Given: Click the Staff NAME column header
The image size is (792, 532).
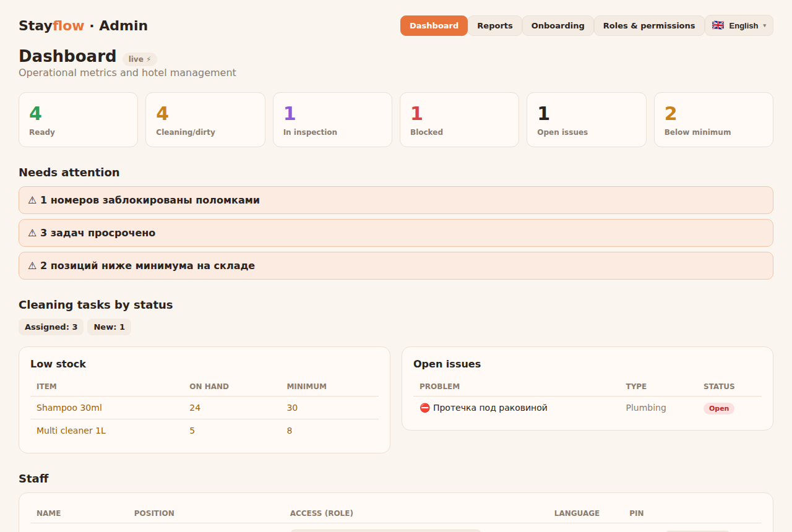Looking at the screenshot, I should pos(49,513).
